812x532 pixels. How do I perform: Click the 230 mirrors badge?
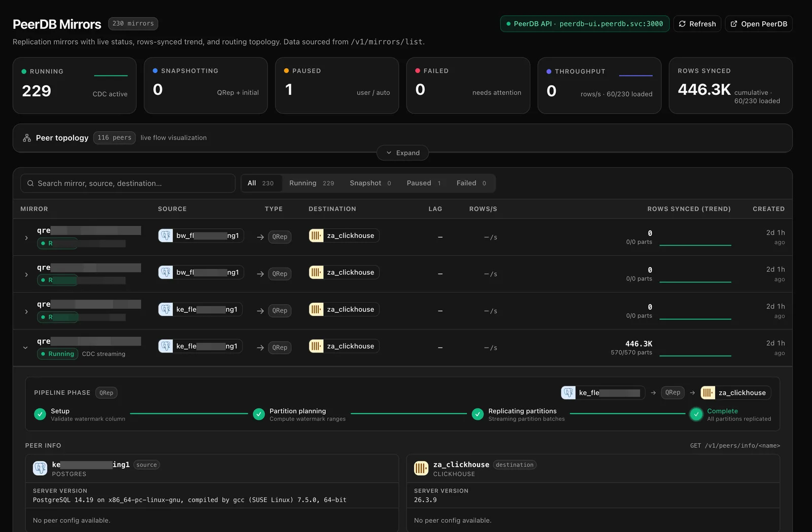click(x=133, y=23)
